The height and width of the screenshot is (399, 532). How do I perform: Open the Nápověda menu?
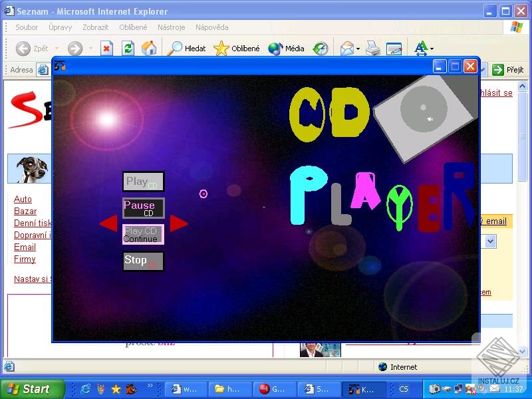tap(211, 27)
